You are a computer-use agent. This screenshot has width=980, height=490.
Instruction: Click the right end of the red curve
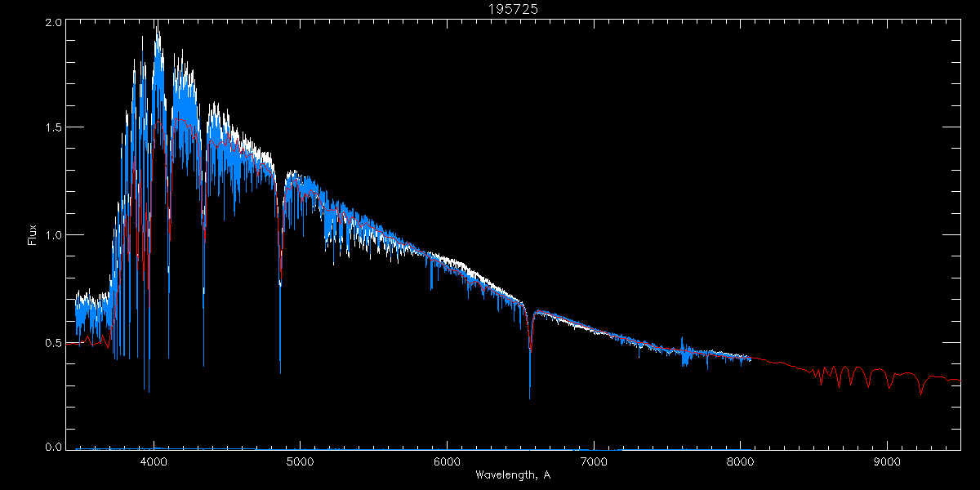tap(960, 381)
